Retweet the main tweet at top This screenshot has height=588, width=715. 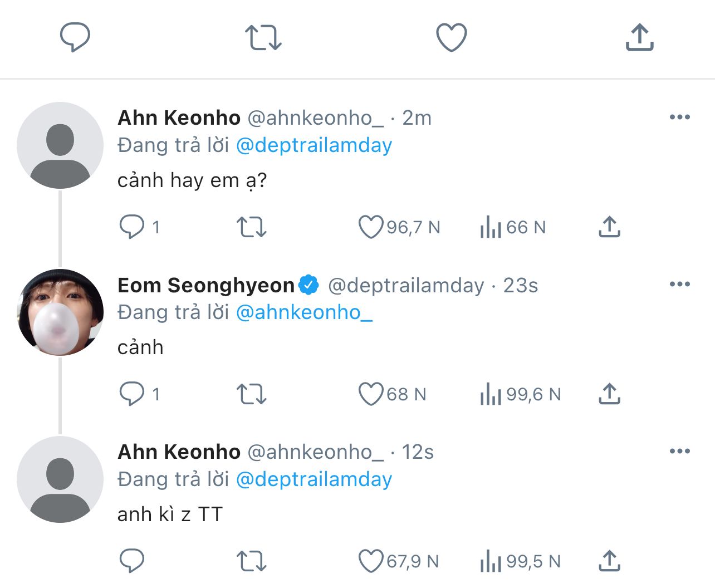pyautogui.click(x=263, y=37)
